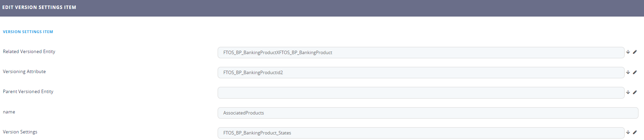Click the Versioning Attribute label
644x140 pixels.
pyautogui.click(x=24, y=72)
